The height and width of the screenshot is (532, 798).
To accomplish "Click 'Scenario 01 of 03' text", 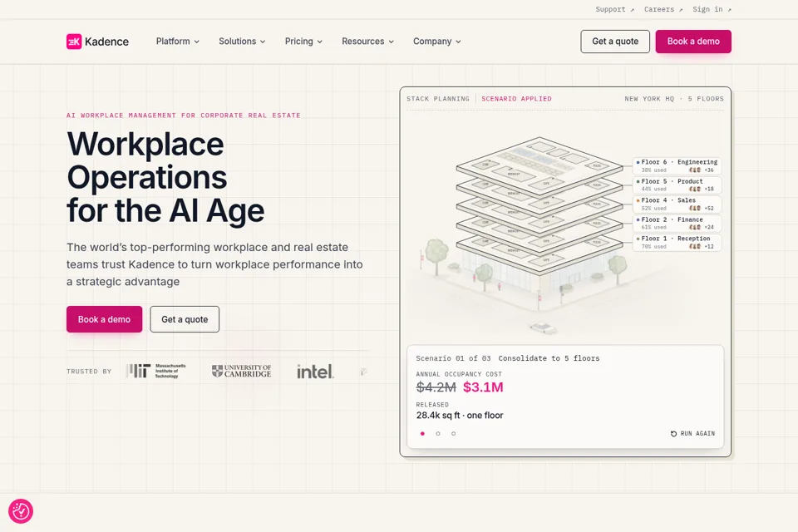I will 454,358.
